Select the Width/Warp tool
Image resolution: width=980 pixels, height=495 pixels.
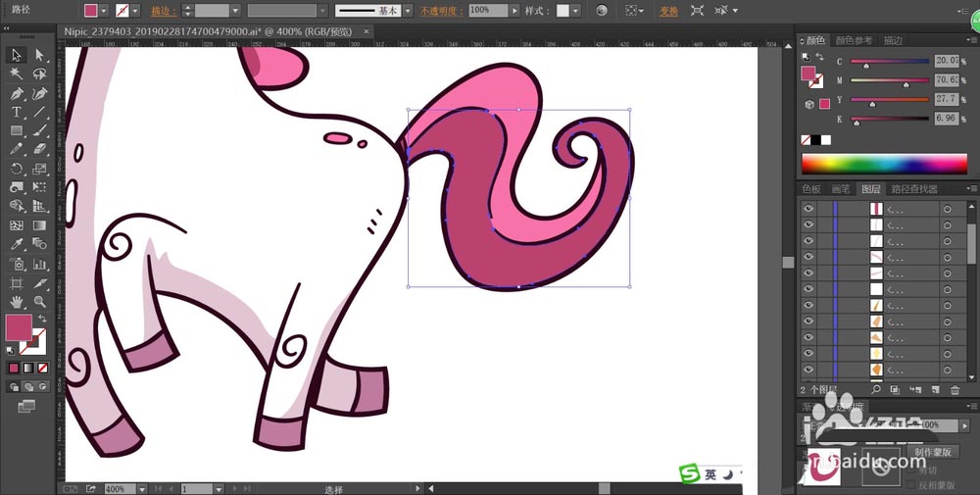(x=17, y=187)
